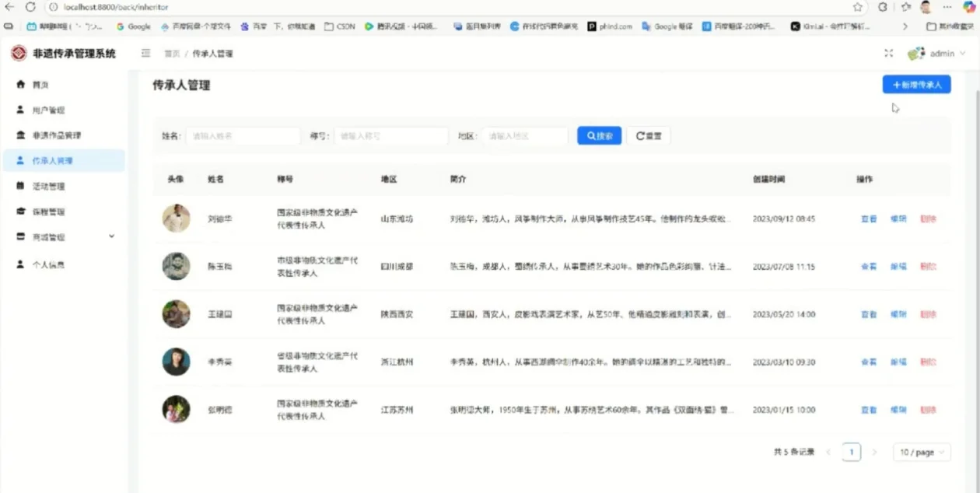Open the admin account dropdown

pyautogui.click(x=941, y=54)
